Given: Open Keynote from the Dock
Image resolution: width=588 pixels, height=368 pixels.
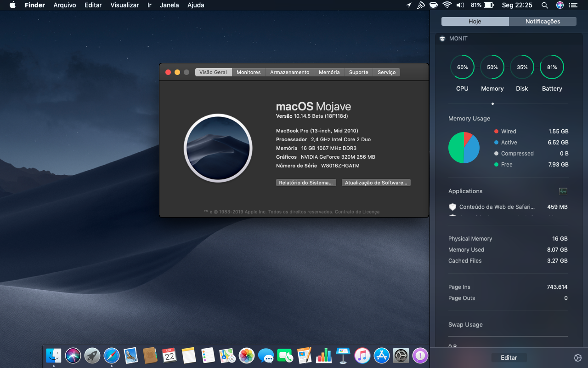Looking at the screenshot, I should (343, 356).
